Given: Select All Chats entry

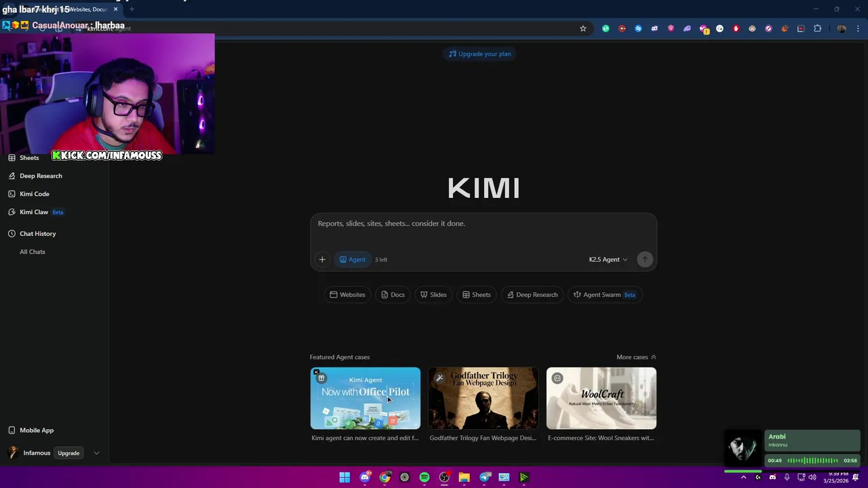Looking at the screenshot, I should (33, 251).
